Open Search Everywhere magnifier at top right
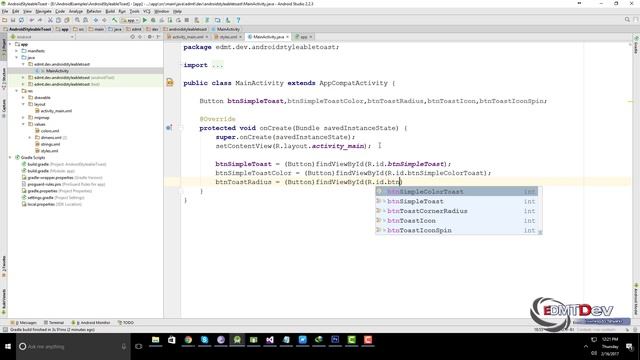The image size is (640, 360). (627, 20)
